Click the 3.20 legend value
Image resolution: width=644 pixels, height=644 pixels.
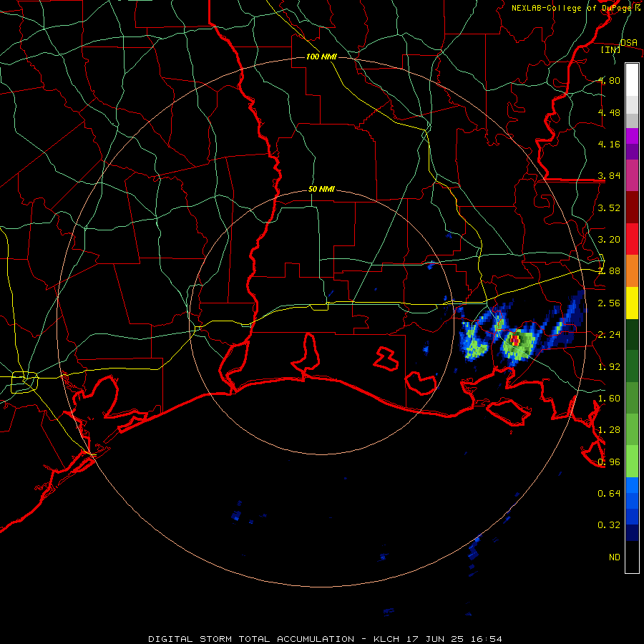click(609, 240)
